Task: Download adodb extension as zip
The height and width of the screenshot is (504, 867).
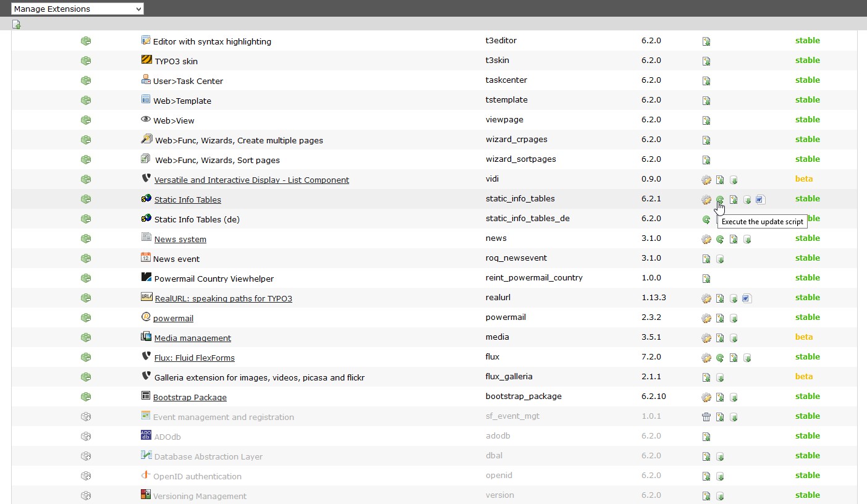Action: coord(706,437)
